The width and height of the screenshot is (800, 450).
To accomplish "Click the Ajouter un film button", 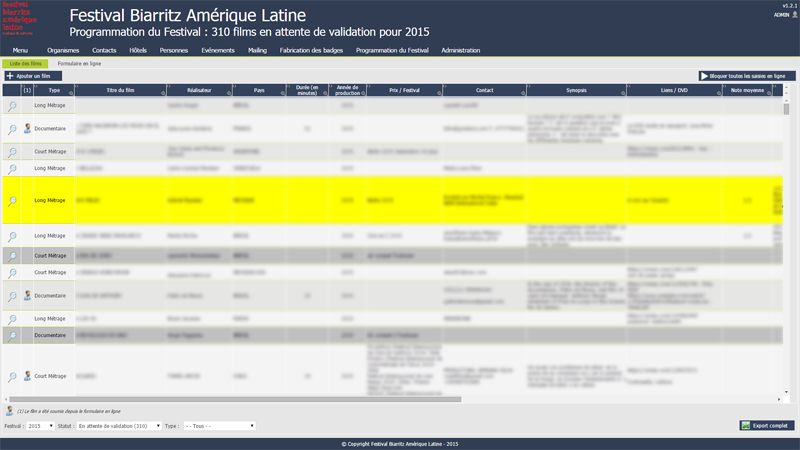I will [x=33, y=76].
